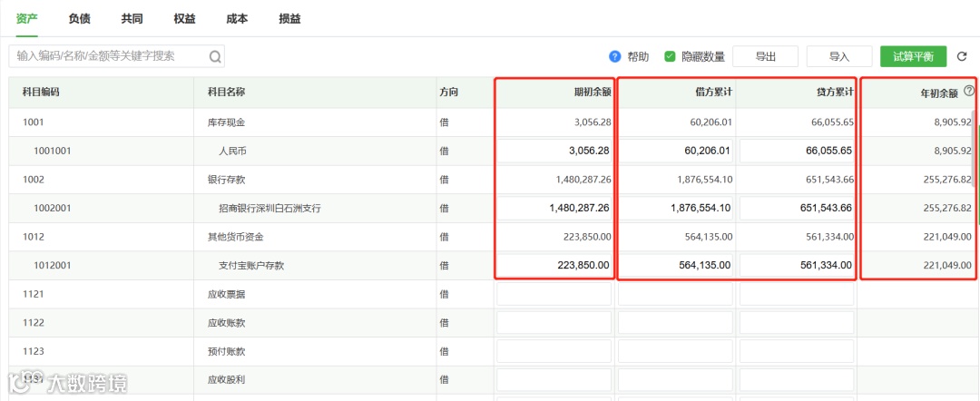The width and height of the screenshot is (980, 401).
Task: Edit 人民币 期初余额 field 3,056.28
Action: 554,152
